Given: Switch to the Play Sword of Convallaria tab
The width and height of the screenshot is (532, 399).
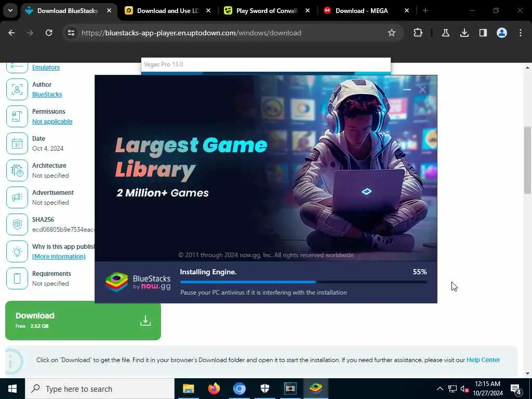Looking at the screenshot, I should 267,11.
